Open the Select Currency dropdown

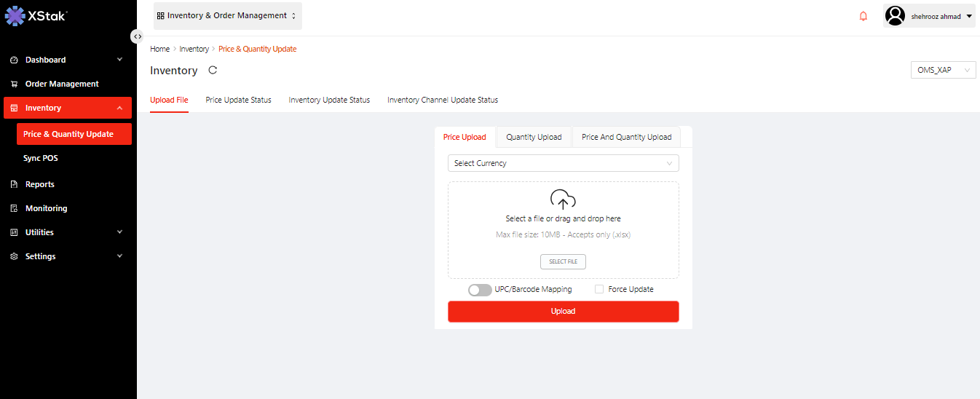563,163
